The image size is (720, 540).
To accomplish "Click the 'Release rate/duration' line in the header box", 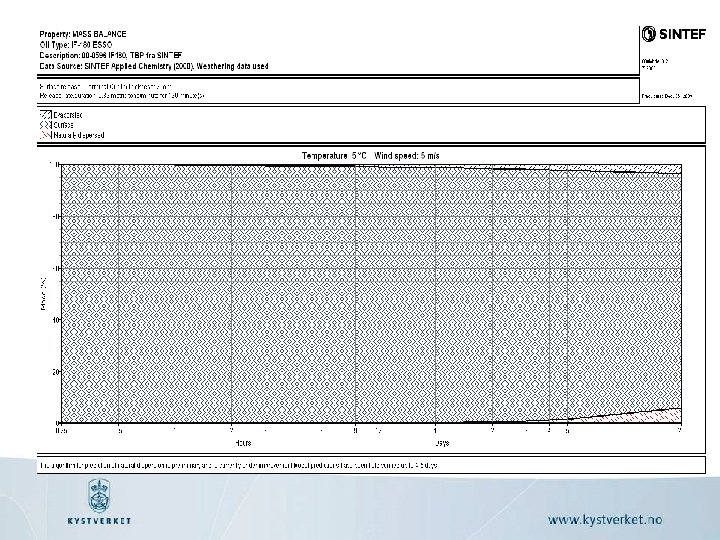I will (x=122, y=96).
